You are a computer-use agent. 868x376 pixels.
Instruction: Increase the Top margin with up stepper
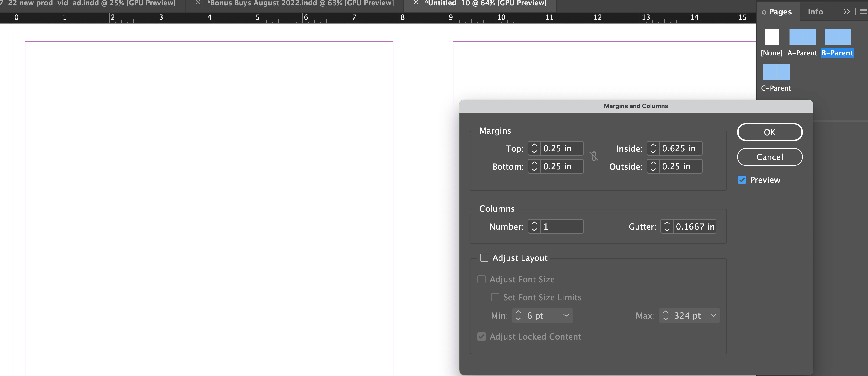(534, 145)
